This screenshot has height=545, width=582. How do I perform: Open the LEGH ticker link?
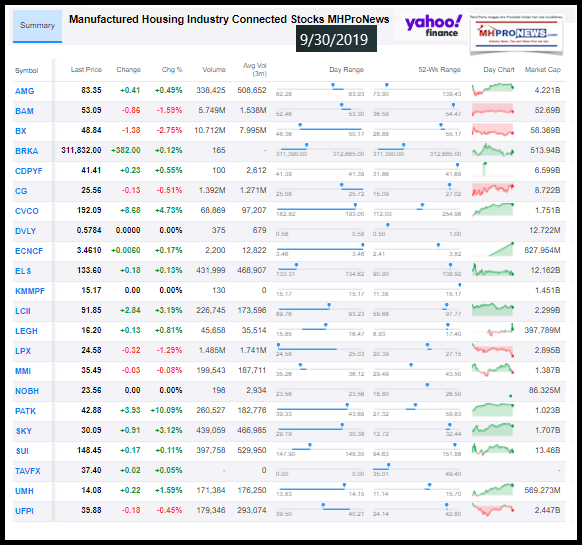[x=26, y=331]
